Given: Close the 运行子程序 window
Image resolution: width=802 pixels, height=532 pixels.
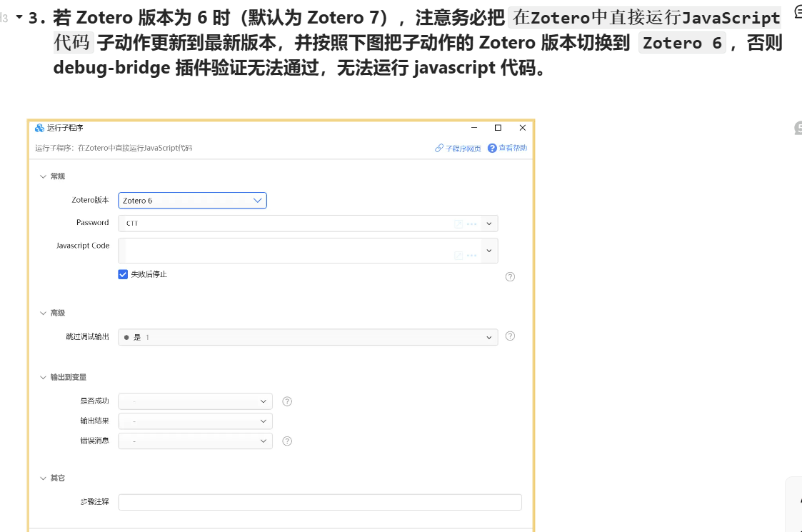Looking at the screenshot, I should [x=522, y=127].
